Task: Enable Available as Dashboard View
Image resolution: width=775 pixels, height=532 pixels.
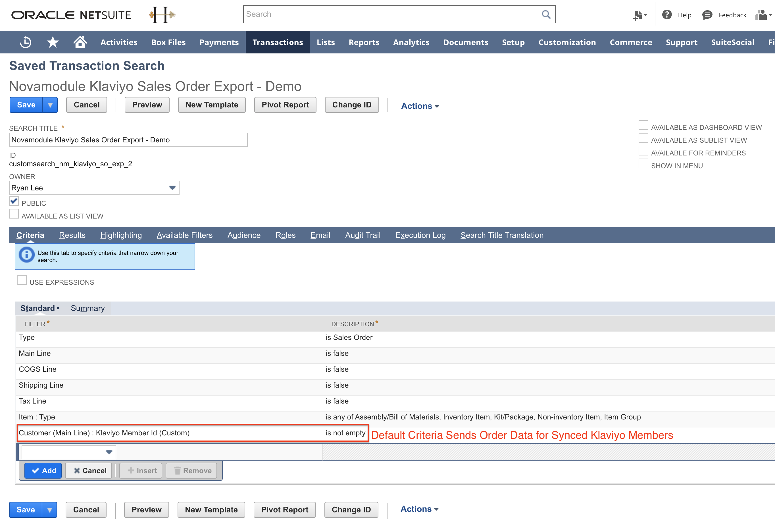Action: [x=643, y=125]
